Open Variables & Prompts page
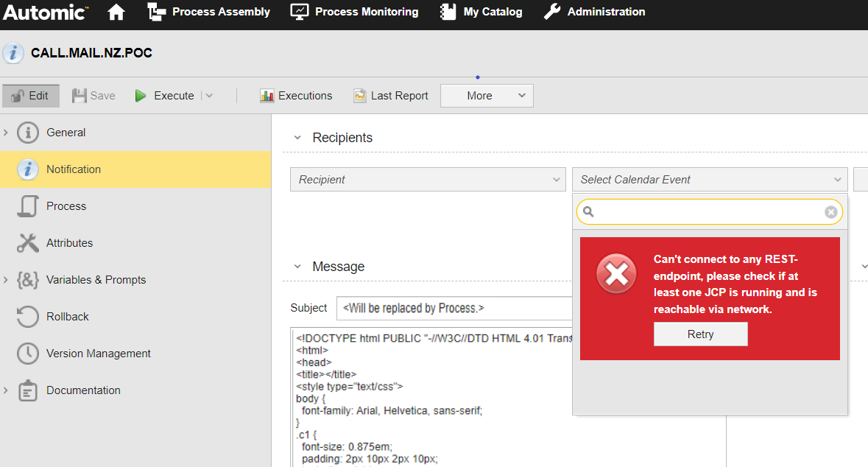The height and width of the screenshot is (467, 868). pyautogui.click(x=96, y=280)
